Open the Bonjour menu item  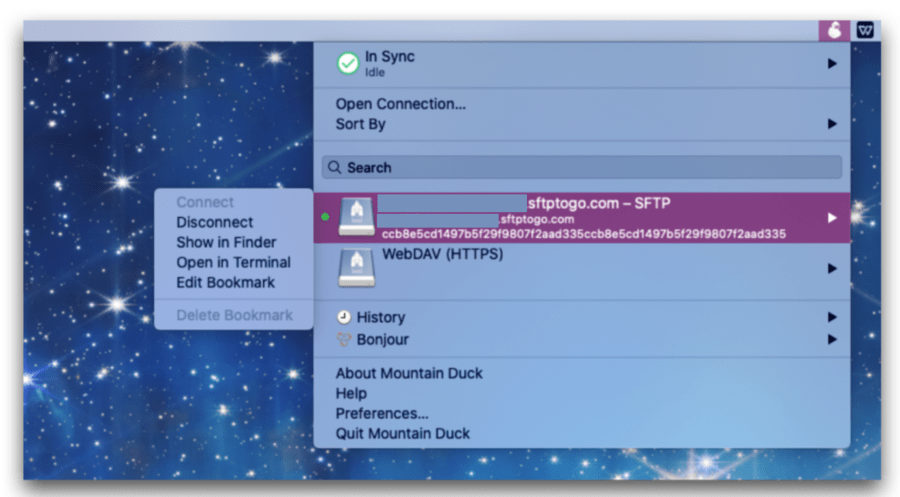click(x=382, y=339)
